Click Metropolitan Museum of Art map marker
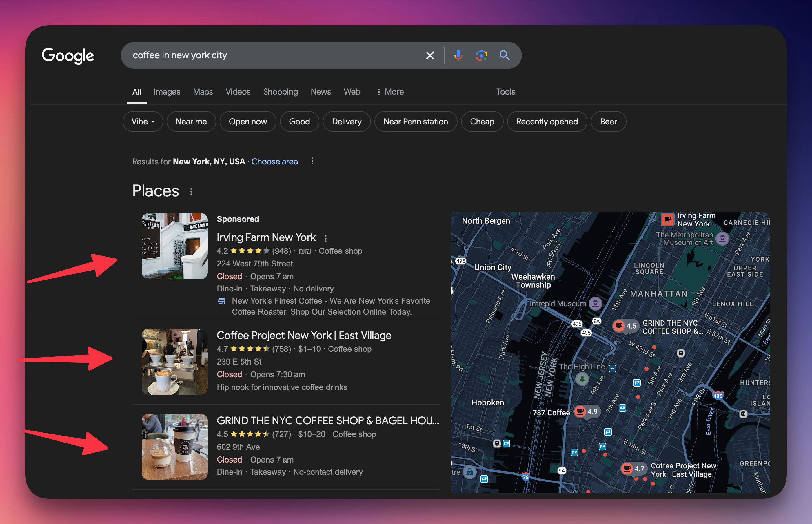 [722, 239]
